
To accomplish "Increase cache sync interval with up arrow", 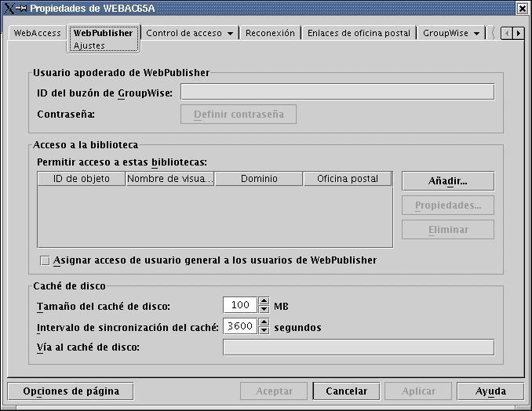I will pyautogui.click(x=264, y=322).
